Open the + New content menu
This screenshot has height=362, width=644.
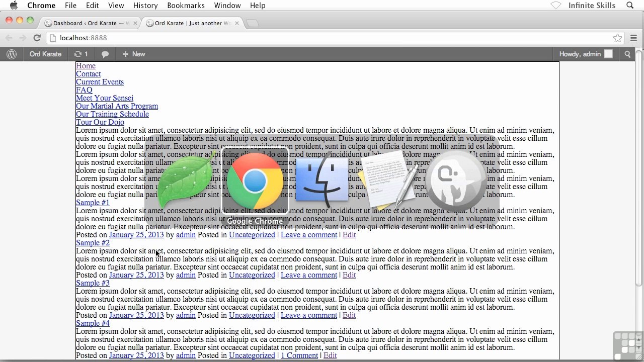pos(134,54)
